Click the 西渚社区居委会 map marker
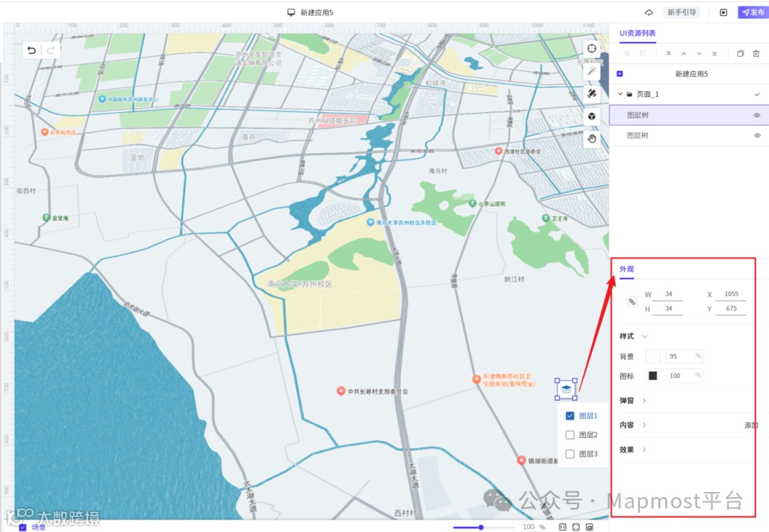 pos(498,151)
